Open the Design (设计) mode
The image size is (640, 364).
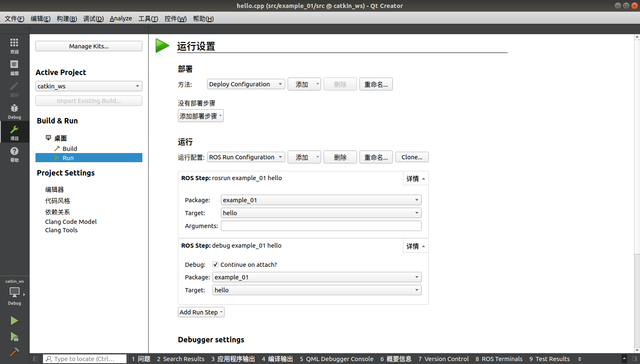[x=14, y=89]
